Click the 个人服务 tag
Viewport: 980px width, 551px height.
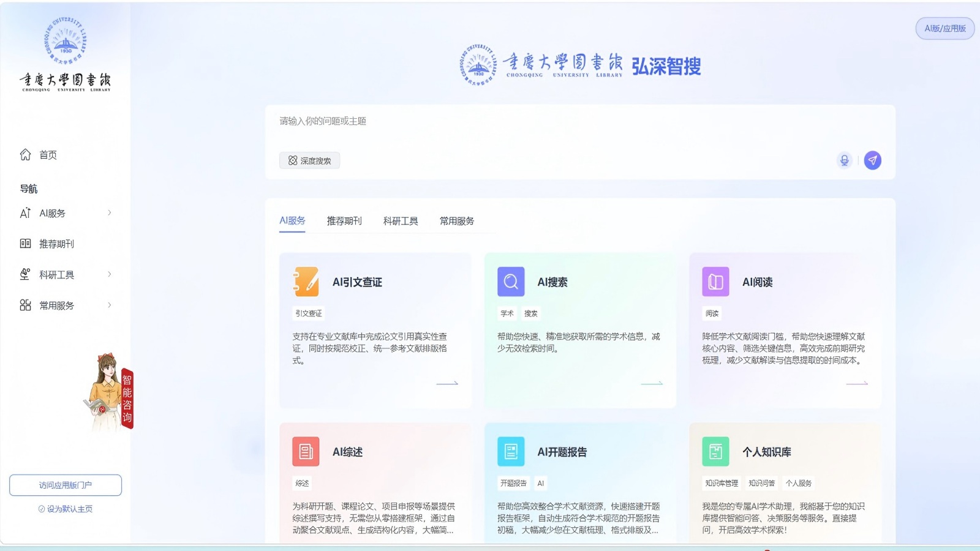pyautogui.click(x=799, y=483)
